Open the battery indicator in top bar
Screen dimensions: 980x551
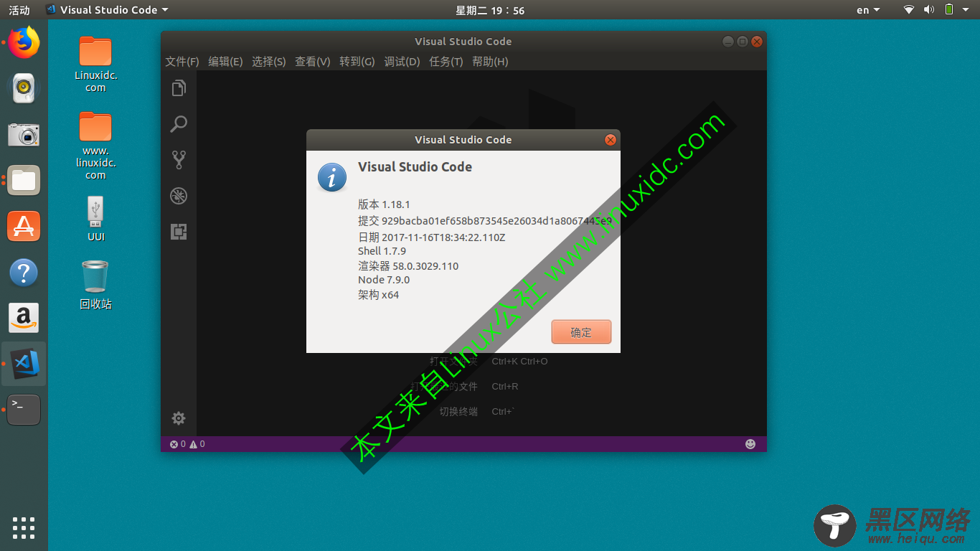(949, 10)
